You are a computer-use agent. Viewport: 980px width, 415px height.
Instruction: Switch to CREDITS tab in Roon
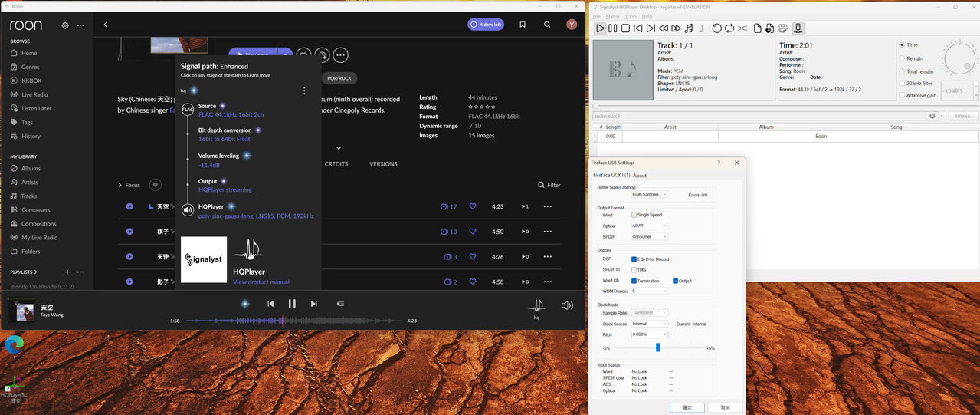pyautogui.click(x=336, y=164)
